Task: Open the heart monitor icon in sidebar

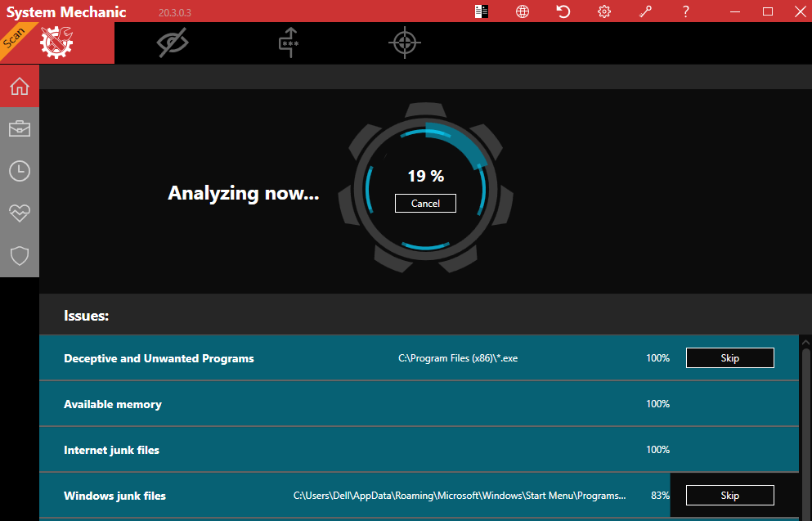Action: (x=20, y=213)
